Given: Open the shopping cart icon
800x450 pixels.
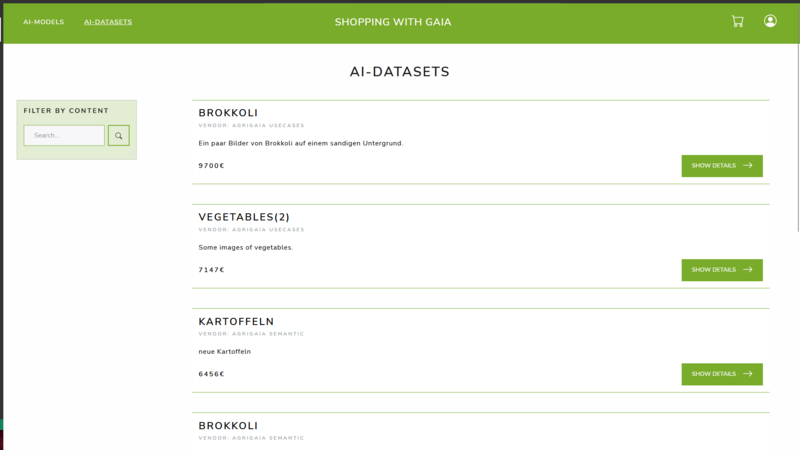Looking at the screenshot, I should tap(737, 21).
